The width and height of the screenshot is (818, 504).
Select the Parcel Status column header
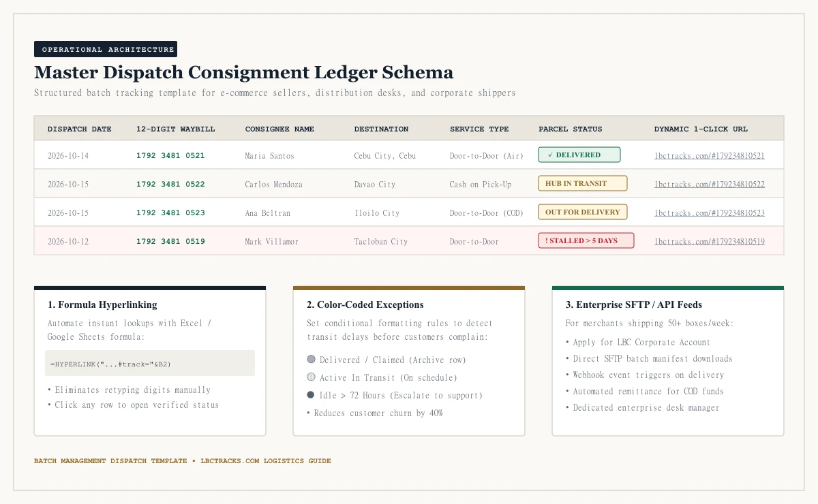[571, 129]
